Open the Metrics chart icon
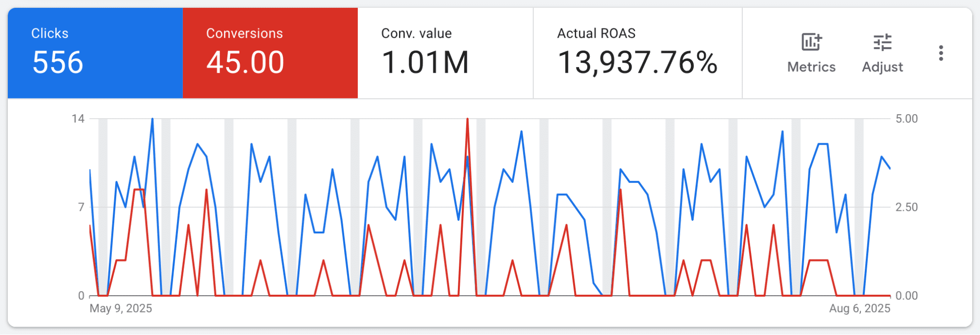The width and height of the screenshot is (980, 335). (811, 42)
